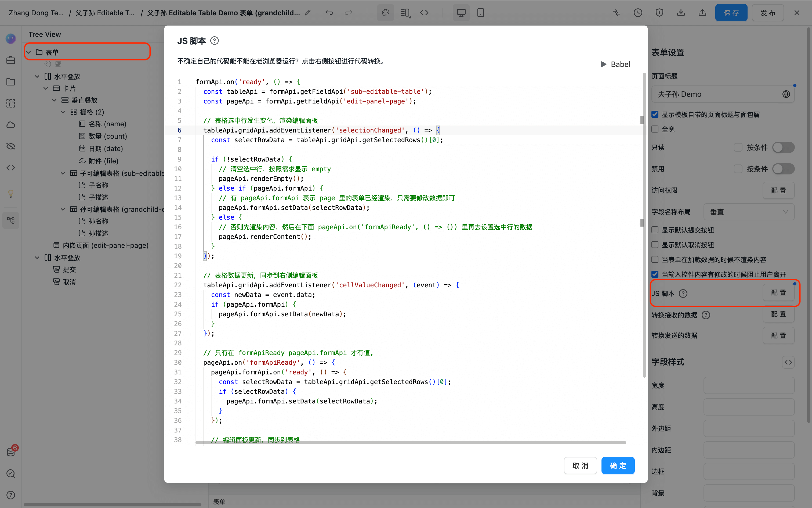Check 按条件 checkbox in 禁用 row

pos(738,169)
